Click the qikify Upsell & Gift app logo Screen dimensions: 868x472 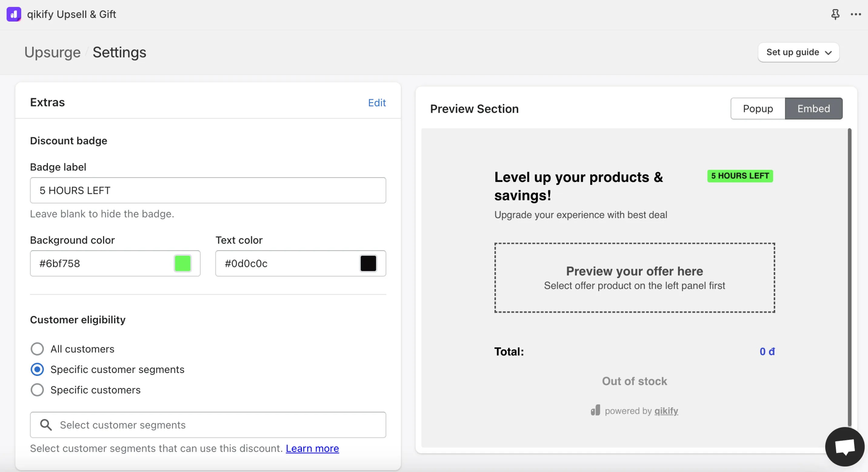(x=14, y=14)
